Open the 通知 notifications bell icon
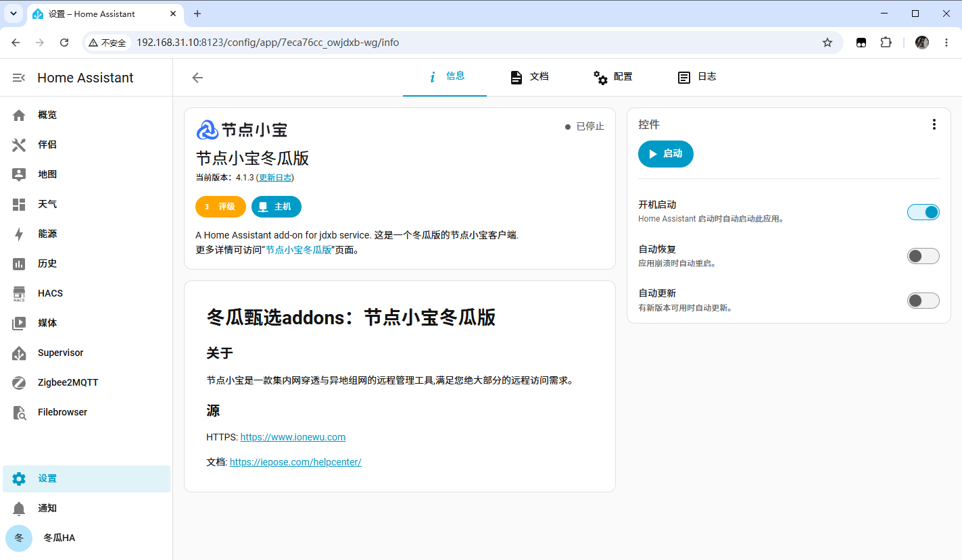Viewport: 962px width, 560px height. coord(19,508)
